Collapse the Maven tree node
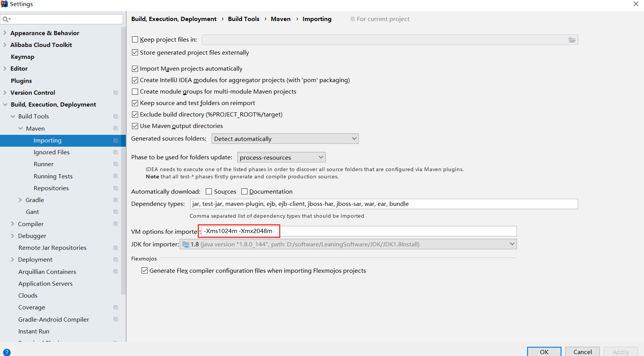The width and height of the screenshot is (644, 356). (21, 128)
